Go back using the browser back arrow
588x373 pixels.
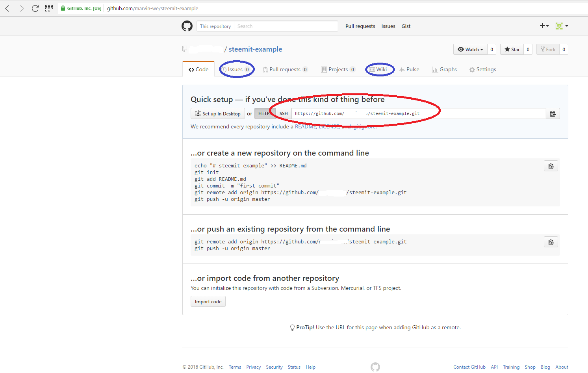7,8
